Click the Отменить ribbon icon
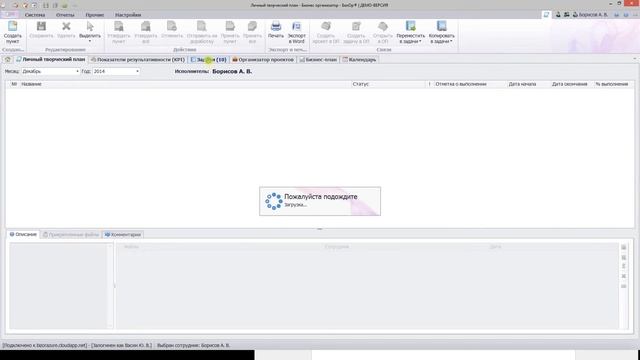 172,27
